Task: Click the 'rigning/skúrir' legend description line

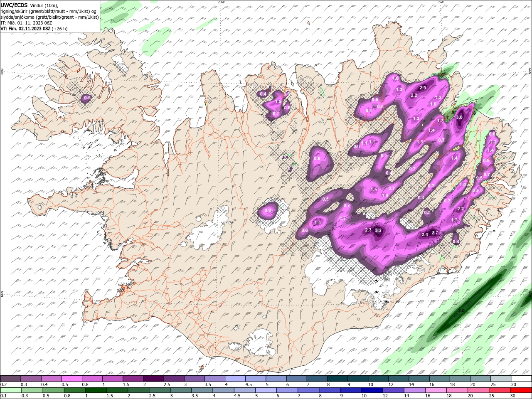Action: (49, 11)
